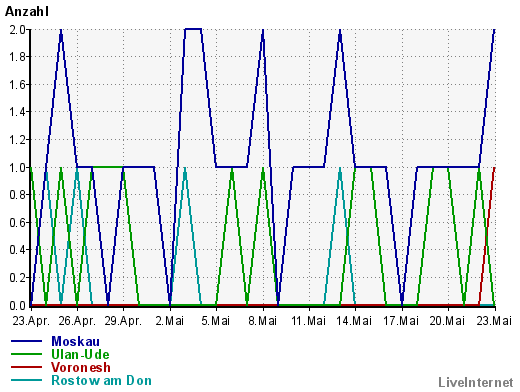This screenshot has width=520, height=392.
Task: Click the 11.Mai date axis label
Action: pyautogui.click(x=308, y=321)
